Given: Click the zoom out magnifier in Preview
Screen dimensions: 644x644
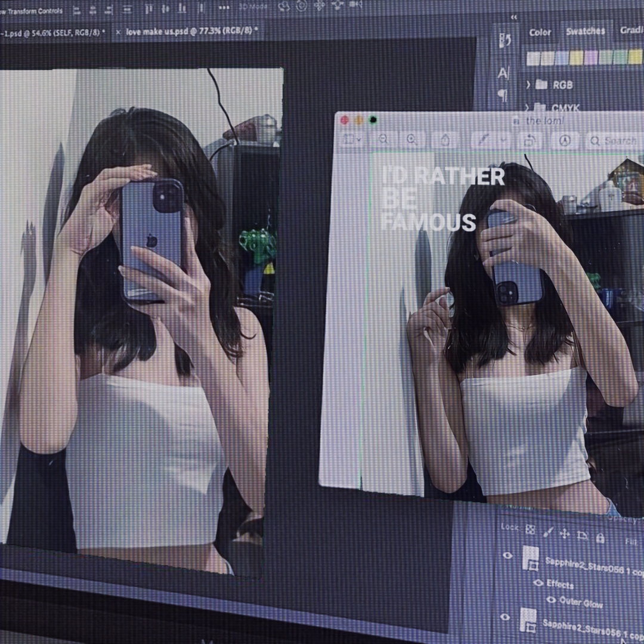Looking at the screenshot, I should point(383,140).
